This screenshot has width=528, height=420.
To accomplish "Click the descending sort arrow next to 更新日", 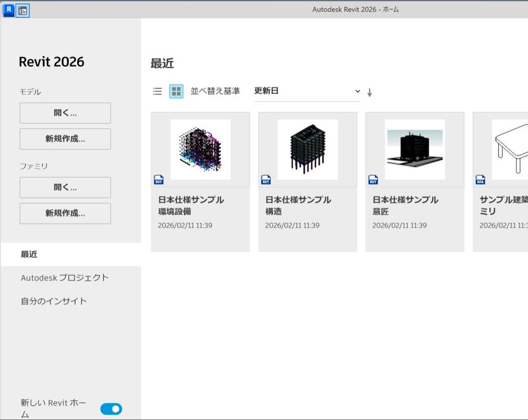I will [370, 91].
